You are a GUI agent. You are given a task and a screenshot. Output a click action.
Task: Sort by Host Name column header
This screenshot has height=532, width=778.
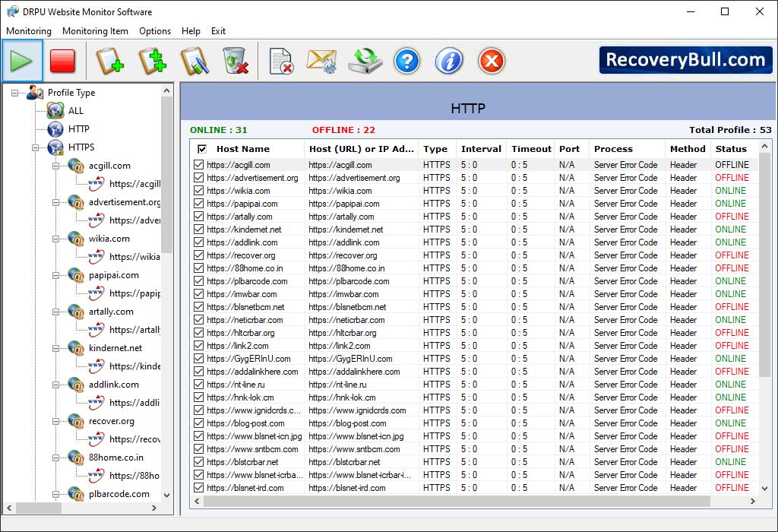click(x=243, y=149)
